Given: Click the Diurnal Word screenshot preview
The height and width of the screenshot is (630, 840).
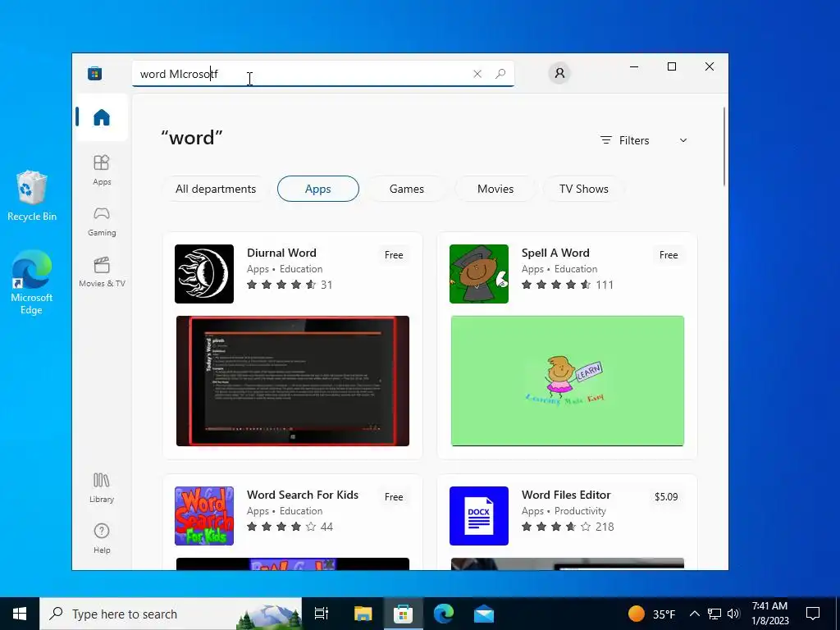Looking at the screenshot, I should click(293, 381).
